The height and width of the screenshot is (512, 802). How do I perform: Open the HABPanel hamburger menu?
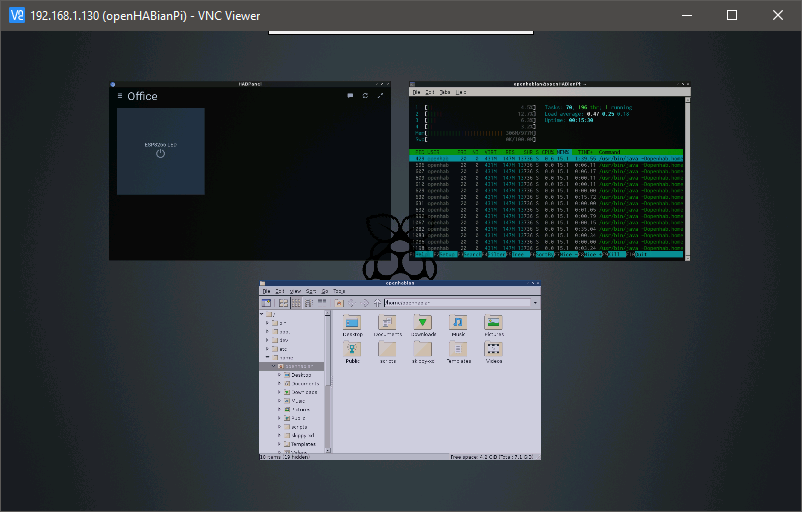(x=118, y=97)
